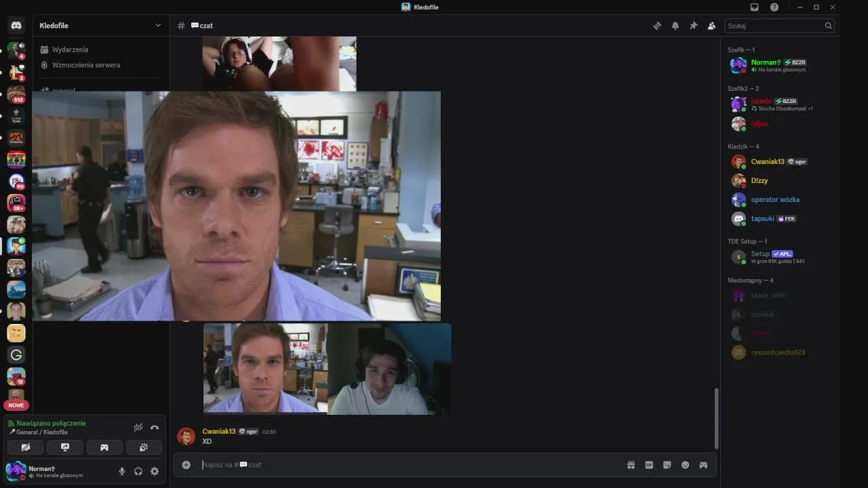Click the Cwaniak13 username in chat message
The image size is (868, 488).
[219, 431]
